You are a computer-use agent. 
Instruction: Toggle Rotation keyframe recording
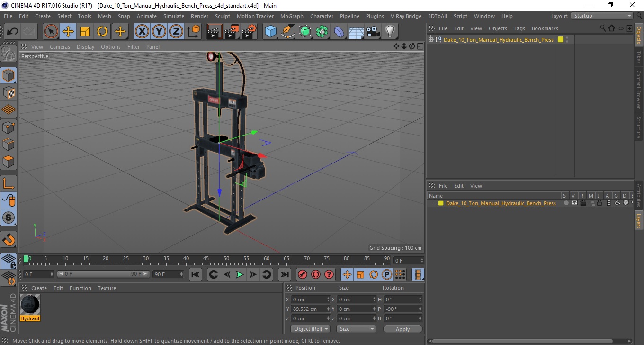coord(374,274)
